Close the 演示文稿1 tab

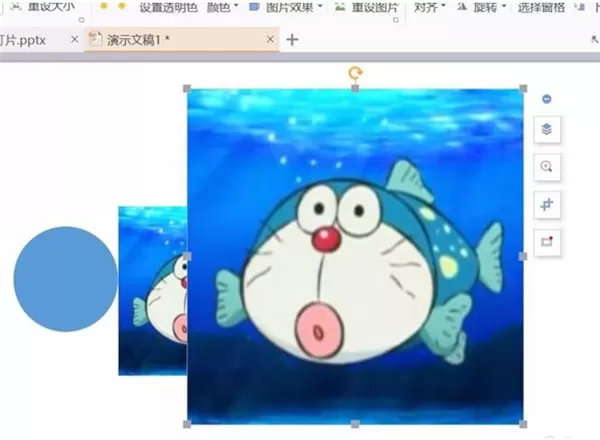[270, 39]
